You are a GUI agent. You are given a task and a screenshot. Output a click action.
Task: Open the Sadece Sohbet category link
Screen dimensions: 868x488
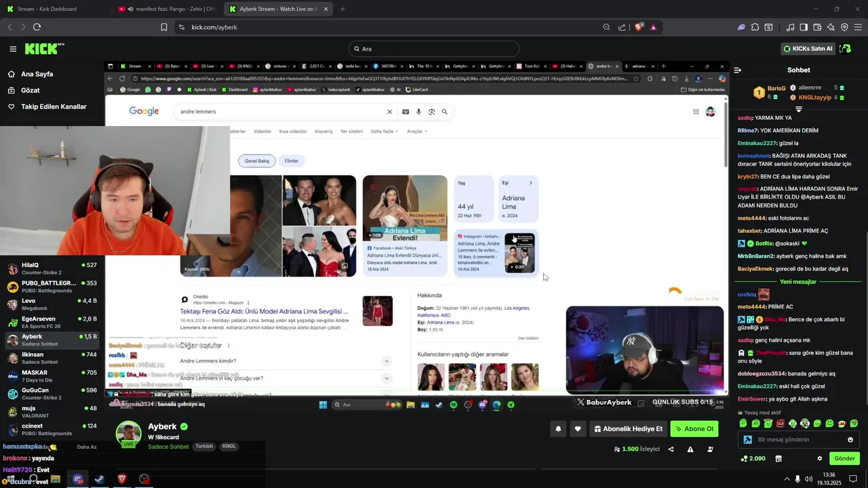coord(168,447)
